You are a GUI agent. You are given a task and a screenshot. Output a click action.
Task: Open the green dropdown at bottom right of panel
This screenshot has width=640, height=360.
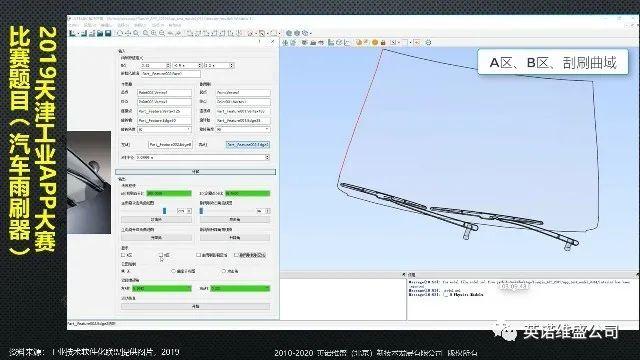point(240,288)
